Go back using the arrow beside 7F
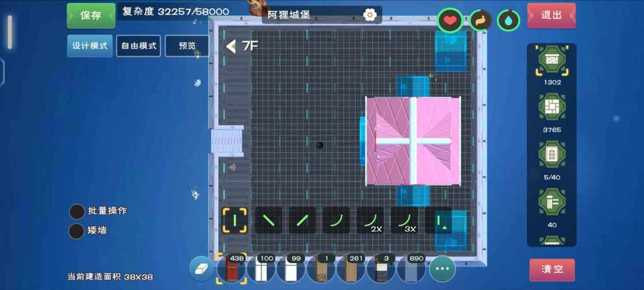Screen dimensions: 644x290 231,46
